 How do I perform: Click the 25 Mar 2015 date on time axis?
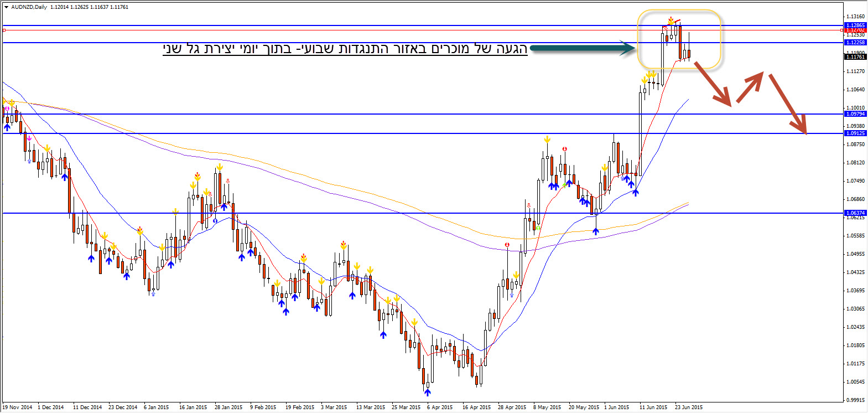pos(406,407)
